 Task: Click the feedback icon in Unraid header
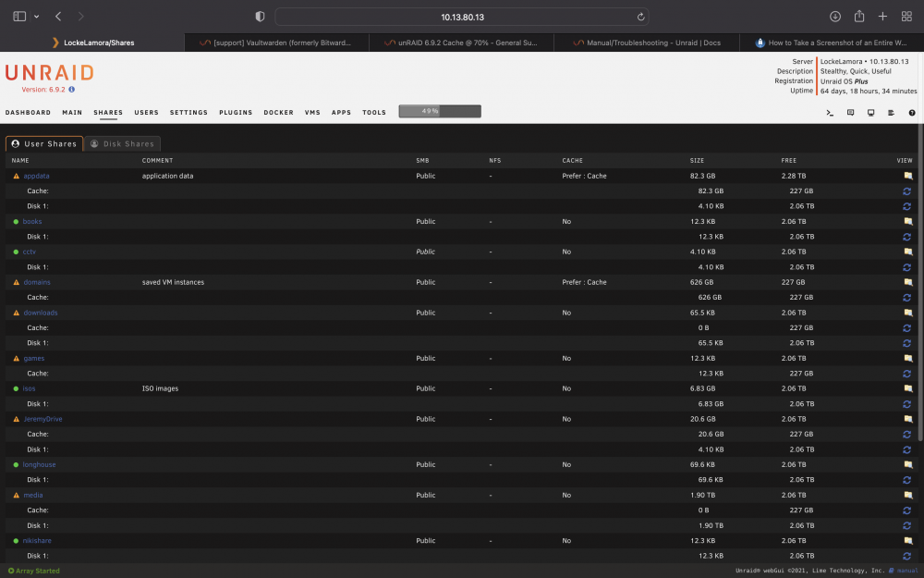(x=850, y=113)
